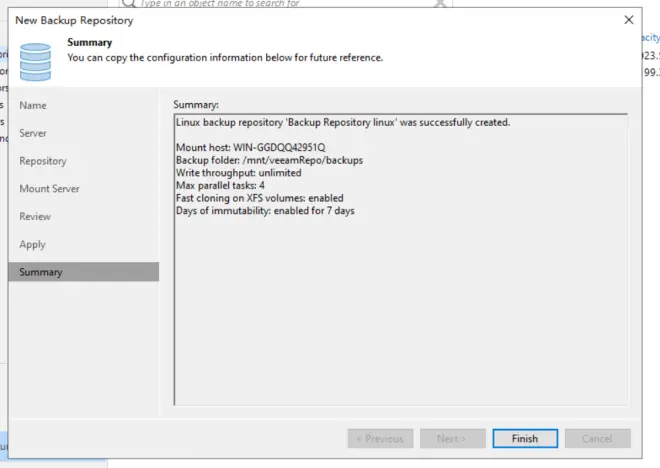The width and height of the screenshot is (660, 468).
Task: Click the bold Summary heading
Action: pos(90,43)
